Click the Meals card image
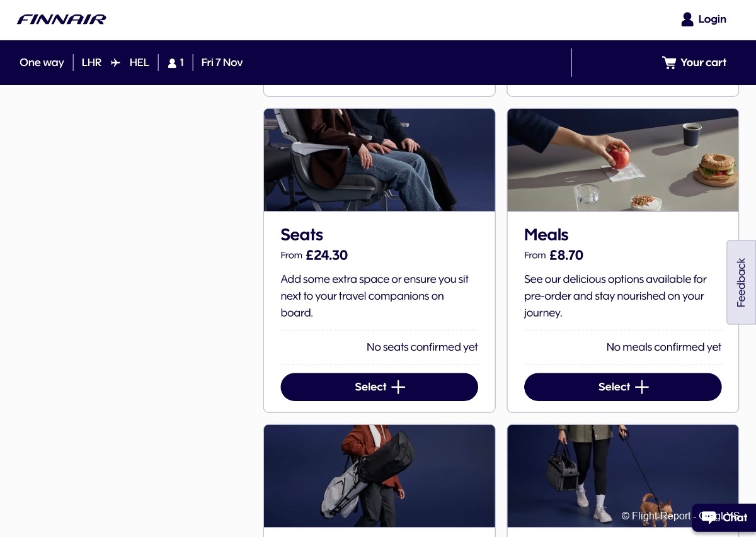The image size is (756, 537). tap(622, 160)
